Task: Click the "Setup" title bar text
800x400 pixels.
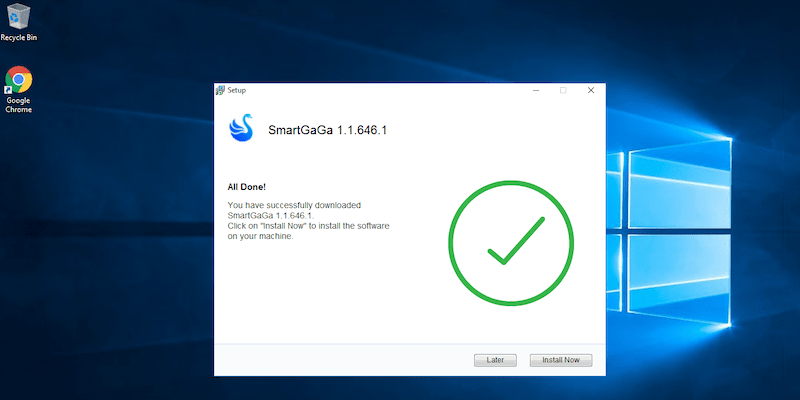Action: point(237,90)
